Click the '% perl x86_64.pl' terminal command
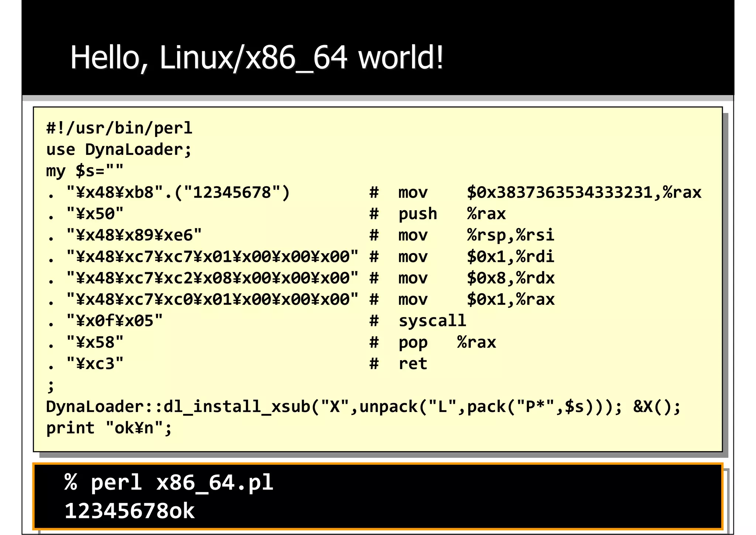The image size is (756, 535). click(x=169, y=483)
